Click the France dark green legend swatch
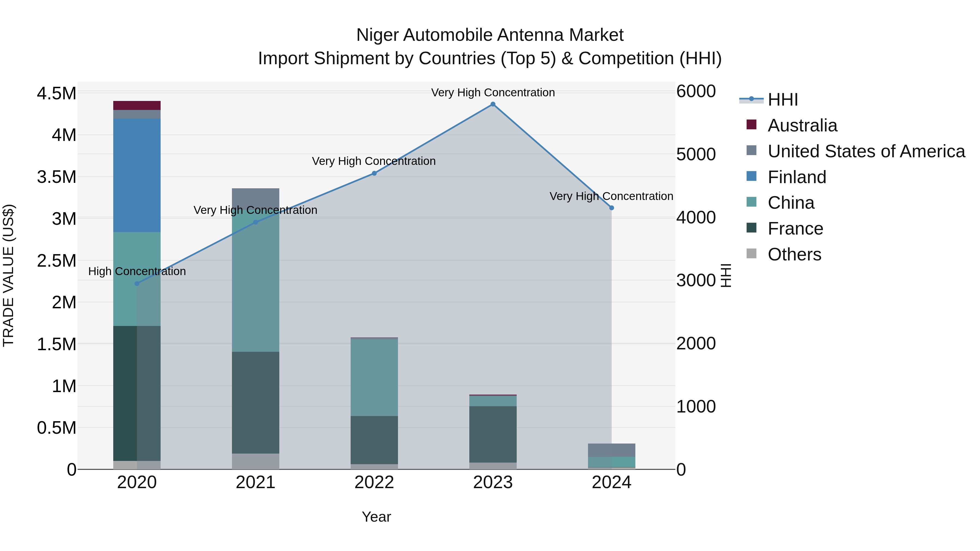 pos(751,227)
